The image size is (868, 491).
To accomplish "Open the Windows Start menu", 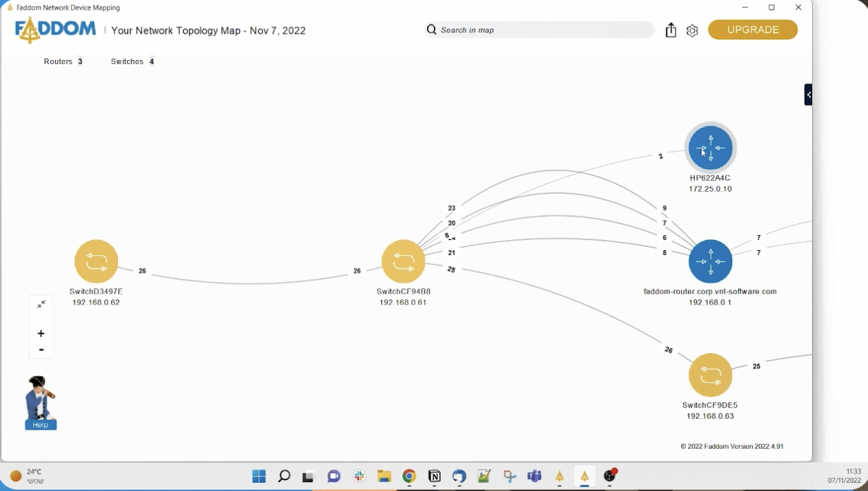I will (x=259, y=477).
